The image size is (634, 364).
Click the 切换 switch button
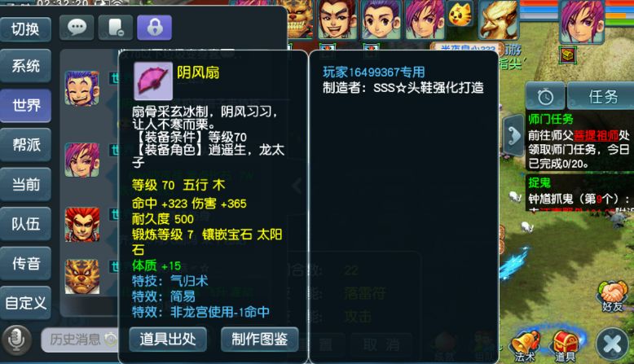tap(26, 29)
